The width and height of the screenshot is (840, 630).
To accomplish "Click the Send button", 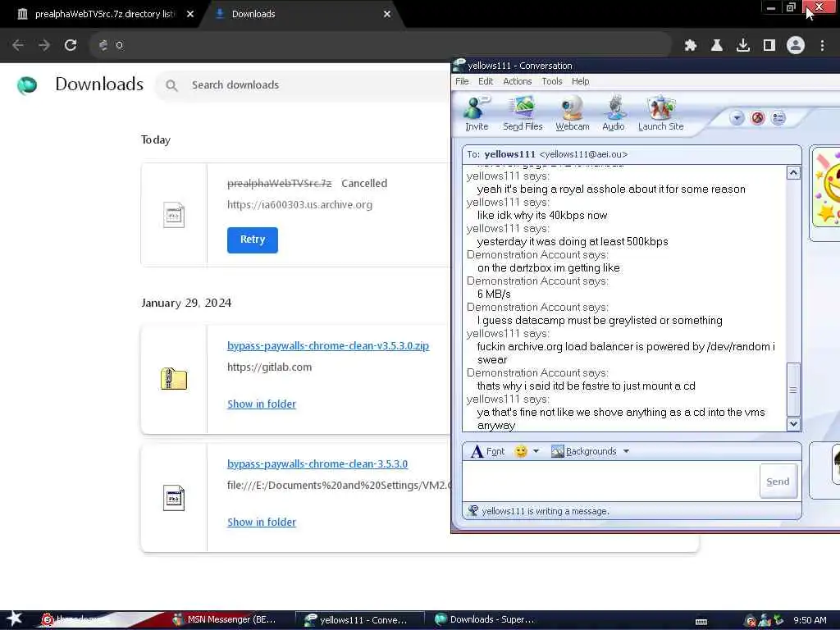I will (x=778, y=481).
